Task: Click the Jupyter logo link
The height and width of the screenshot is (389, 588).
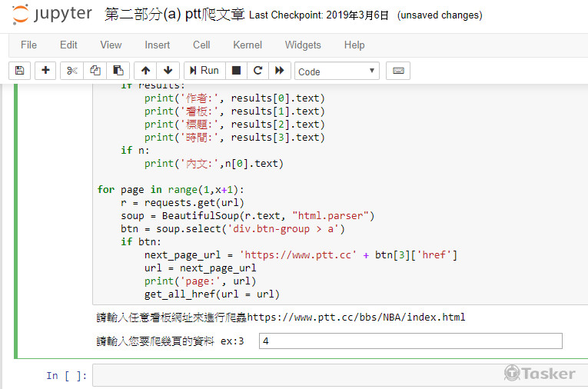Action: click(x=52, y=15)
